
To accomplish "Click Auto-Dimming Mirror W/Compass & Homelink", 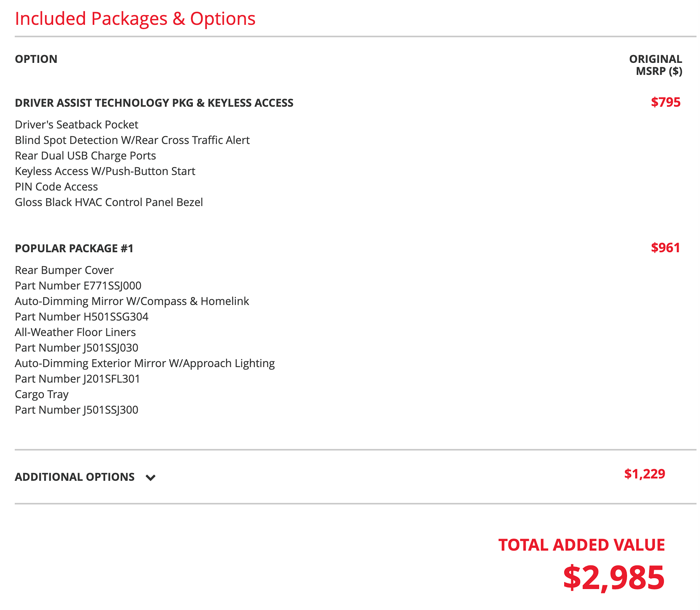I will coord(132,301).
